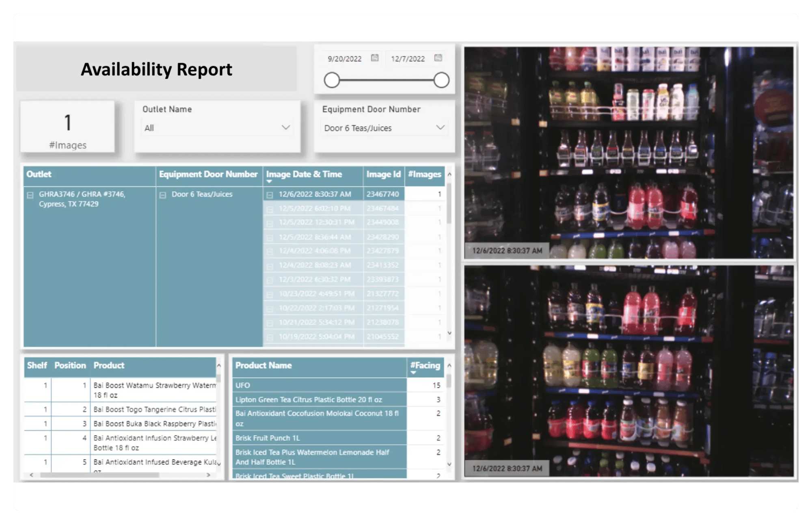Screen dimensions: 812x524
Task: Click the #Images card showing 1
Action: [67, 126]
